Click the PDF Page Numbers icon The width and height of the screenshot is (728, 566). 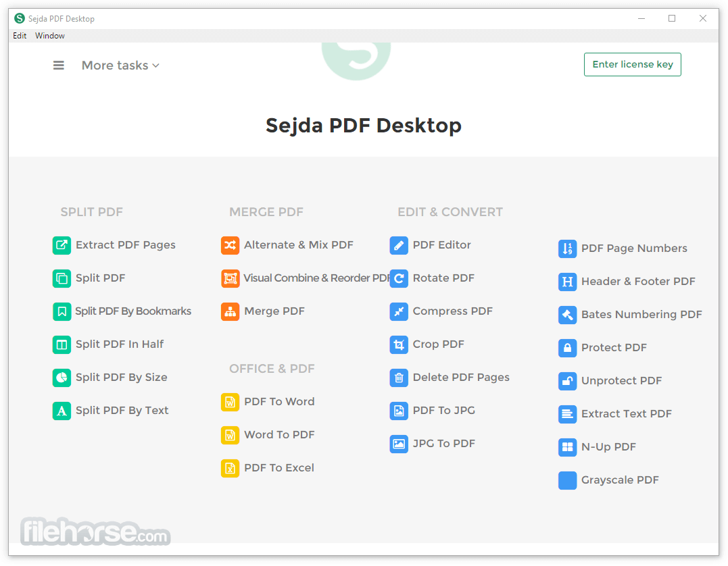tap(567, 249)
